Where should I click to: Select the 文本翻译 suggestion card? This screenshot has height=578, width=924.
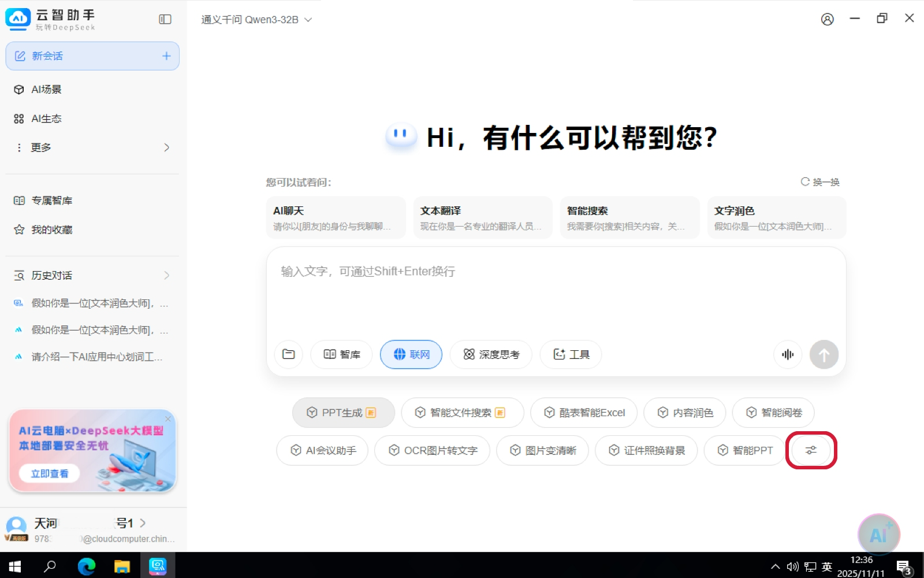coord(483,217)
